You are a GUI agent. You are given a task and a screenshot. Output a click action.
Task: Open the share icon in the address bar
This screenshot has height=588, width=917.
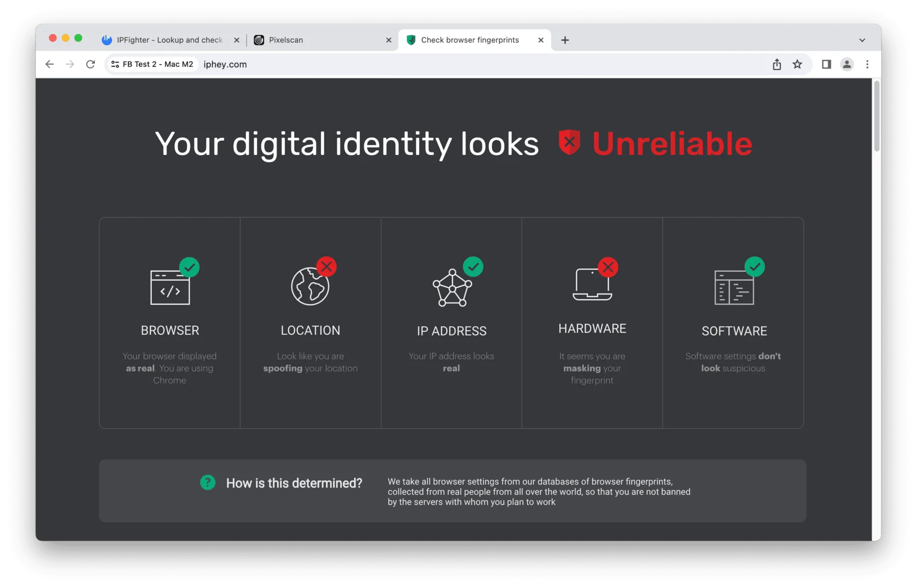776,64
